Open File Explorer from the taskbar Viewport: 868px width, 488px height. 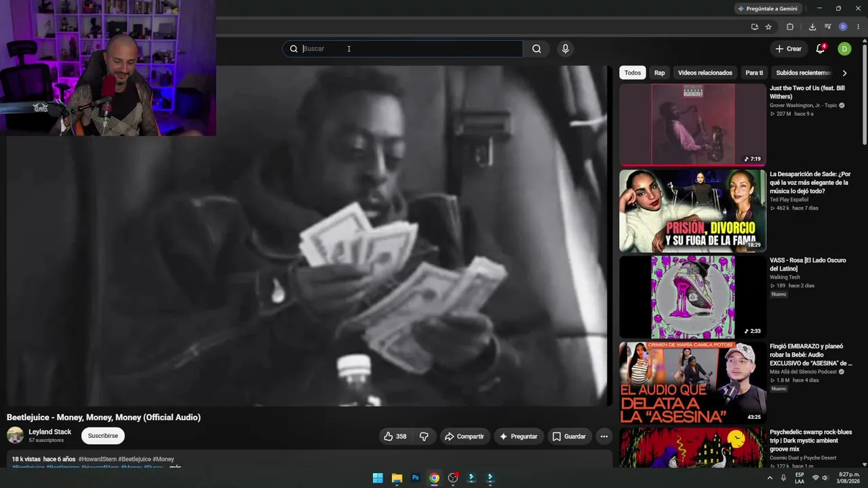(397, 478)
